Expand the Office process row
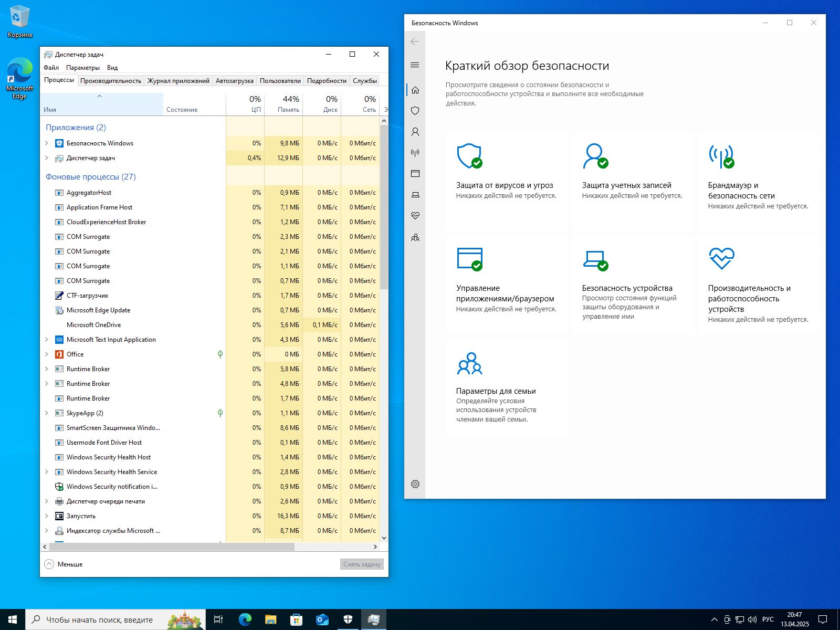The height and width of the screenshot is (630, 840). tap(47, 354)
